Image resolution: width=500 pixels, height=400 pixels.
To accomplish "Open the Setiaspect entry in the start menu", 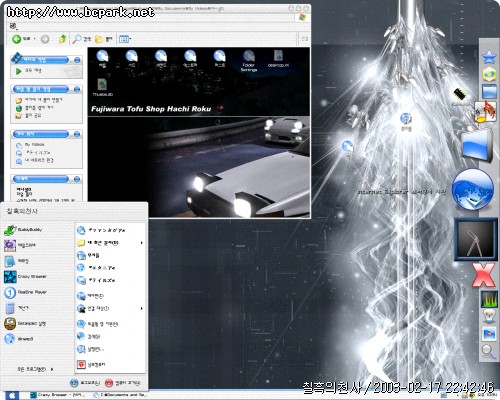I will (25, 324).
